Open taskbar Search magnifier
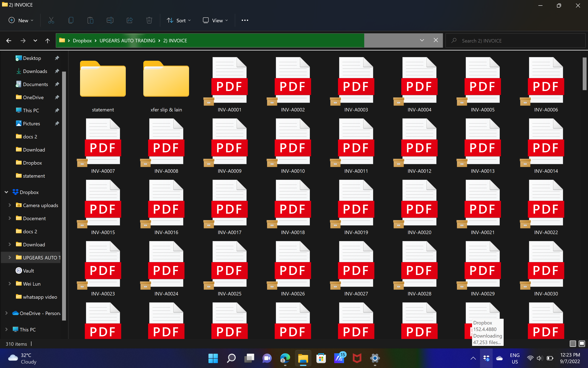 point(231,358)
